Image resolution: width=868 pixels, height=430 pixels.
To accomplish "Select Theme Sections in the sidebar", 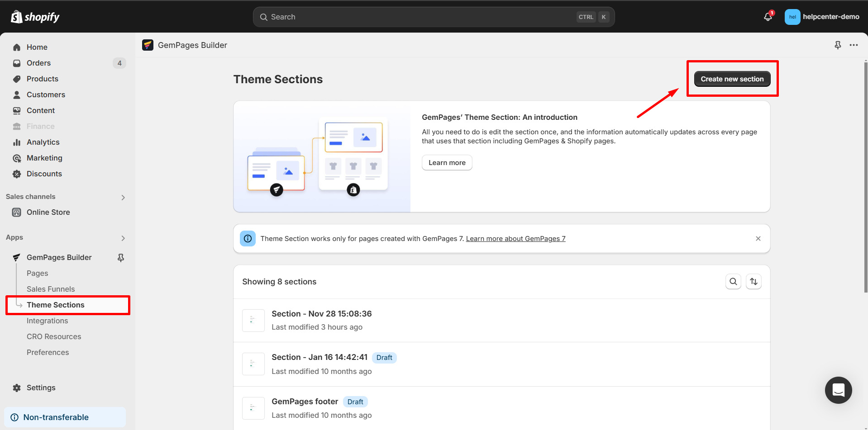I will [55, 305].
